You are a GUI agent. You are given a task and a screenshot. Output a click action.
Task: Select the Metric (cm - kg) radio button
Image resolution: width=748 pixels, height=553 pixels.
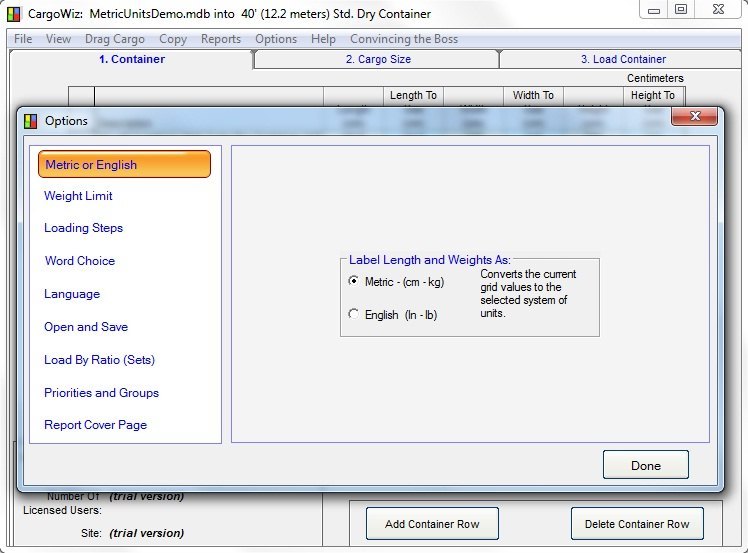pyautogui.click(x=354, y=282)
